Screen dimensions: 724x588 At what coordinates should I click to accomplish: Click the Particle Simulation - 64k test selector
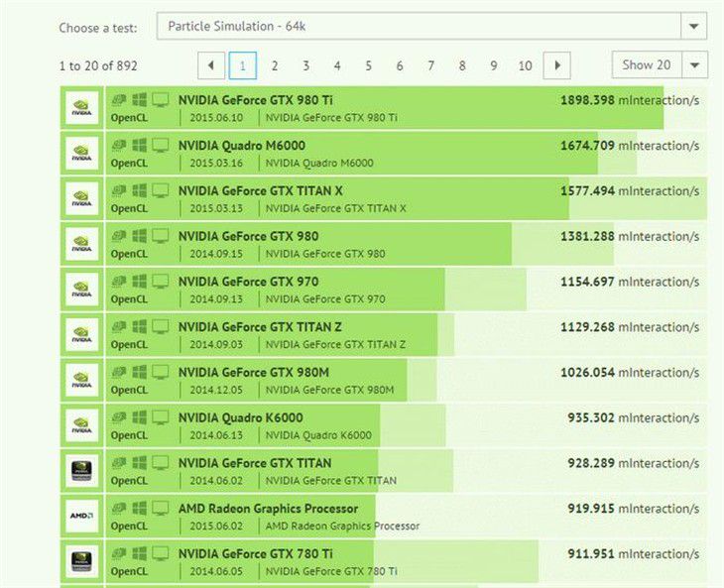click(x=431, y=27)
